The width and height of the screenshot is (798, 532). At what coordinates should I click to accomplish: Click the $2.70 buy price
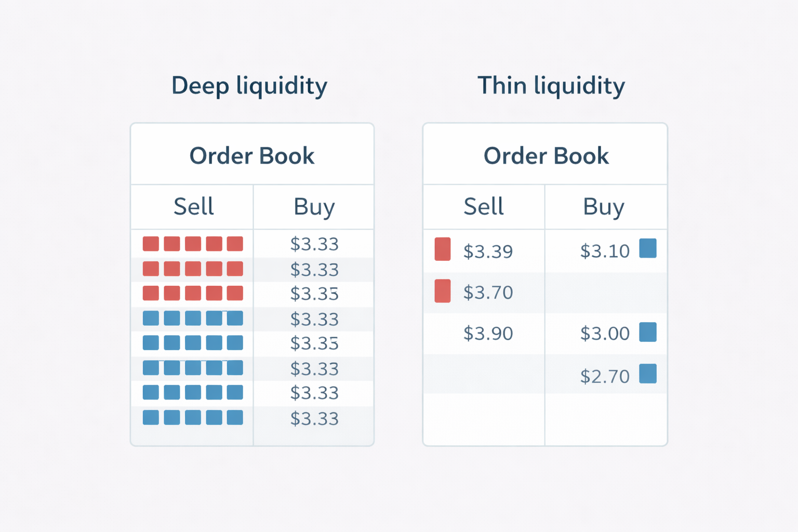point(605,376)
